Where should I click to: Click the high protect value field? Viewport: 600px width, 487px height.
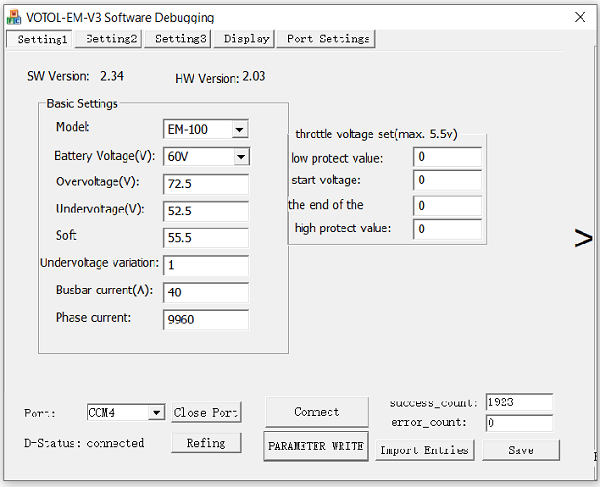coord(447,229)
